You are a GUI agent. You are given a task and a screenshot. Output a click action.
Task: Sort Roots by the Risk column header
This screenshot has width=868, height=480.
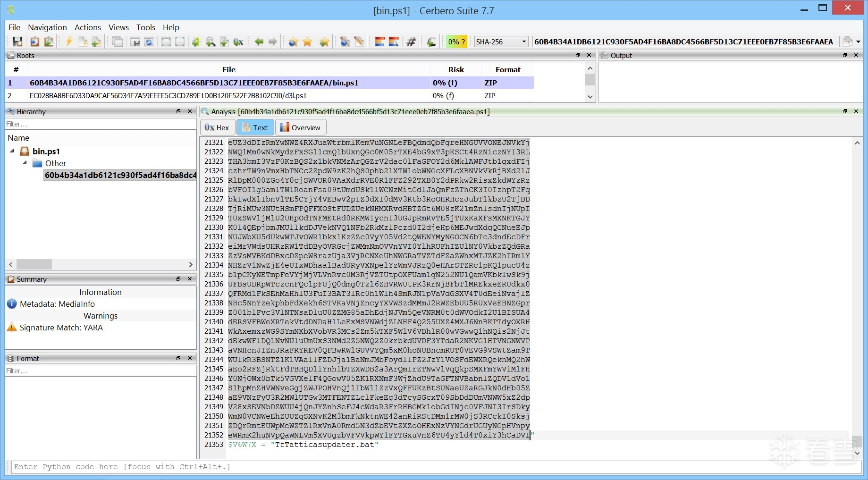[456, 70]
